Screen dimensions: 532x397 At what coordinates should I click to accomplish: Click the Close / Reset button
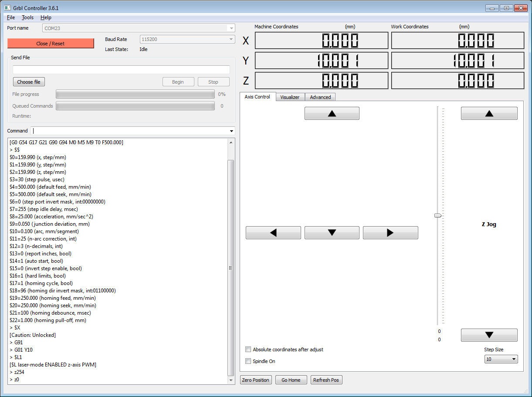pos(51,44)
